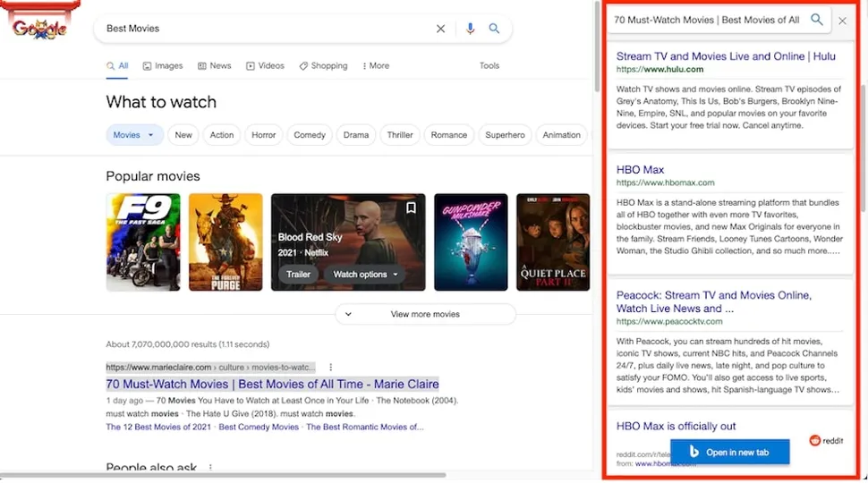868x483 pixels.
Task: Click the https://www.hulu.com URL
Action: [660, 70]
